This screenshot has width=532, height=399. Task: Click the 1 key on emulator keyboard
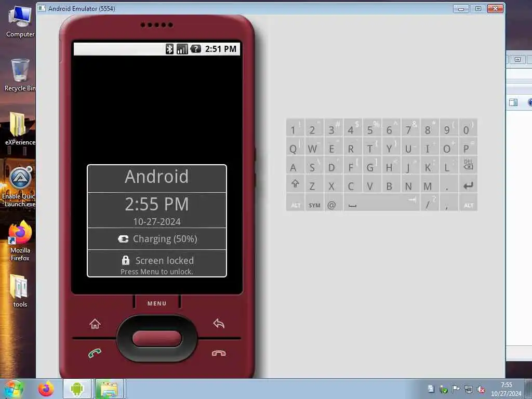[x=295, y=128]
